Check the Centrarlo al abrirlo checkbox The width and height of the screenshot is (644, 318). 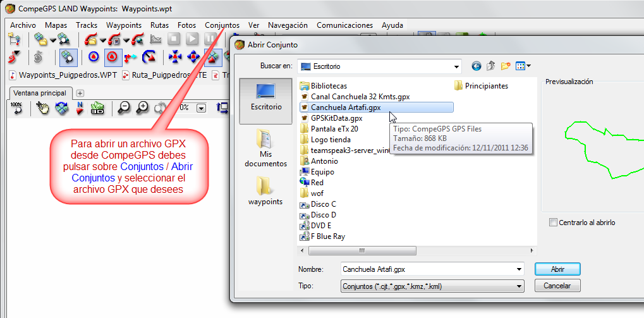point(553,223)
